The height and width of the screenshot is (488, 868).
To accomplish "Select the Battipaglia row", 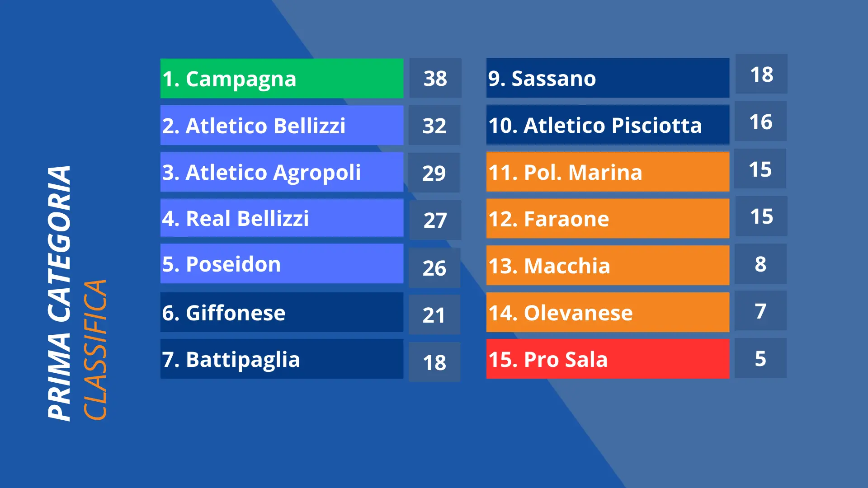I will click(282, 359).
